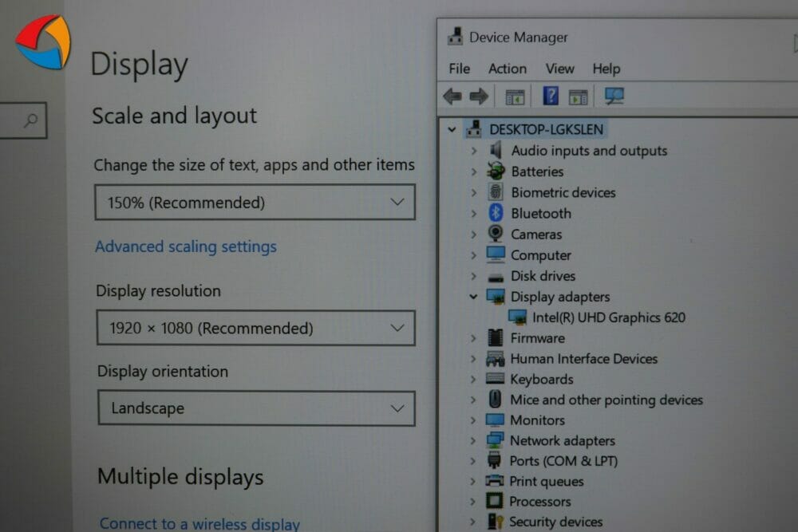Click the Forward arrow in Device Manager toolbar

pyautogui.click(x=478, y=97)
